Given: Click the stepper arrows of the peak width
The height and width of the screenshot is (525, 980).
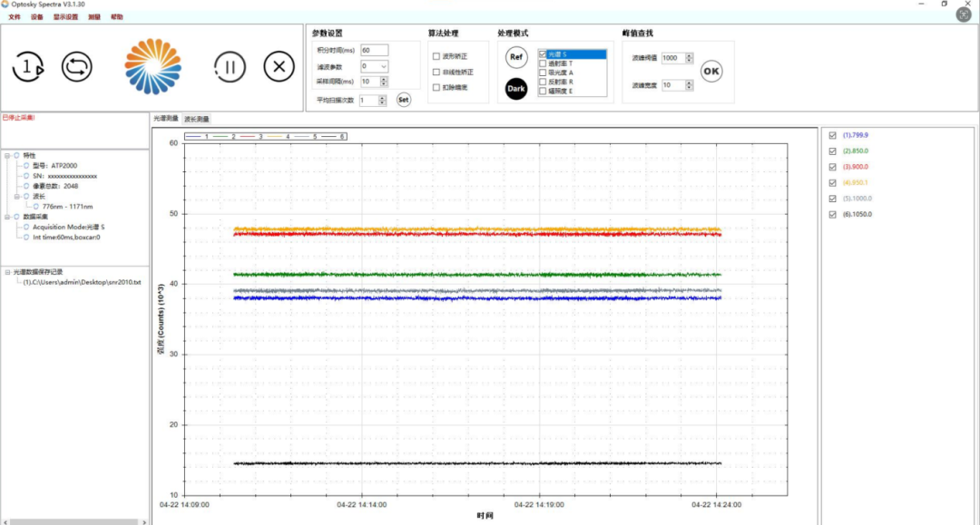Looking at the screenshot, I should 689,85.
